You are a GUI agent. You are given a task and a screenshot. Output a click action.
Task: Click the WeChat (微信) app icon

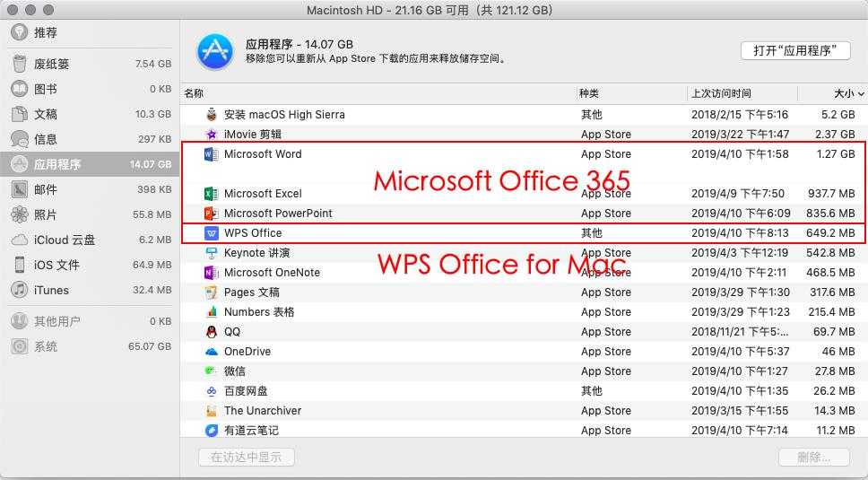(211, 371)
